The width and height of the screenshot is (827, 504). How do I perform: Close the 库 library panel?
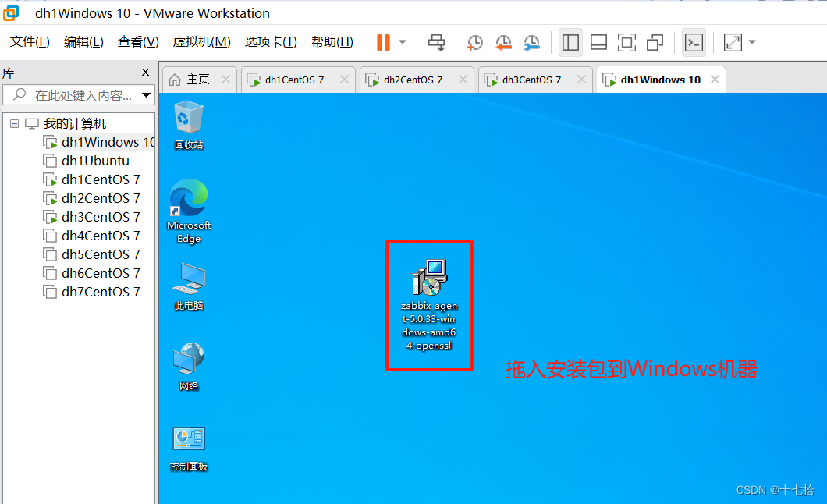click(x=146, y=73)
